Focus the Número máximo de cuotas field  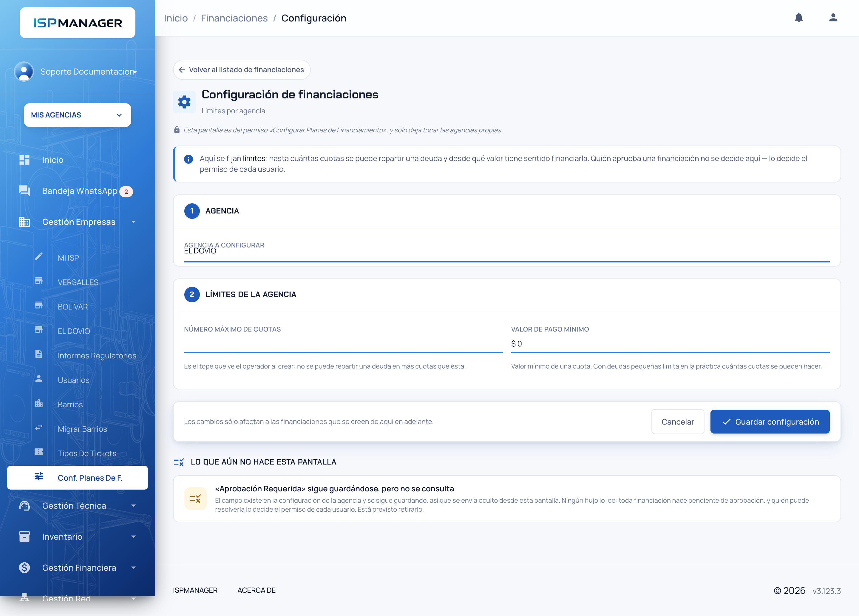pyautogui.click(x=343, y=344)
